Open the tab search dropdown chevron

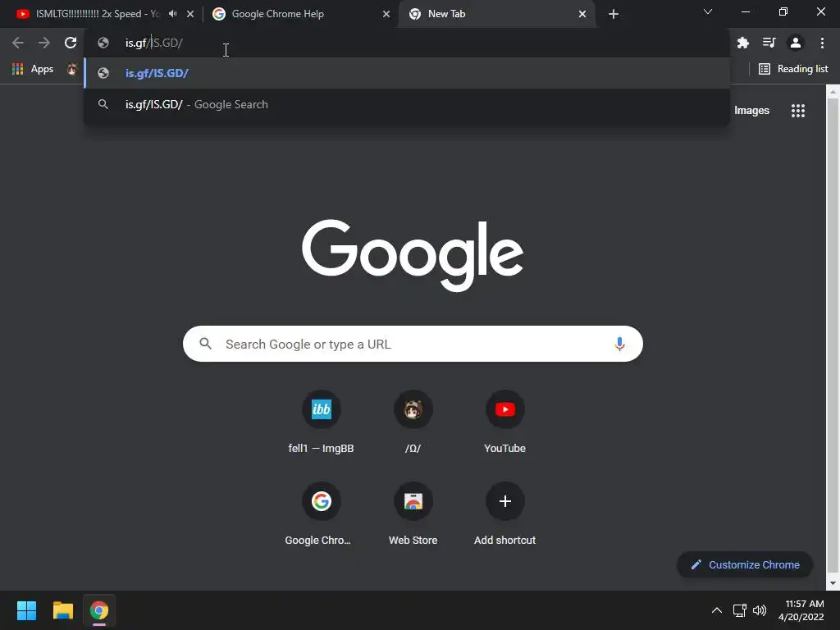click(708, 11)
